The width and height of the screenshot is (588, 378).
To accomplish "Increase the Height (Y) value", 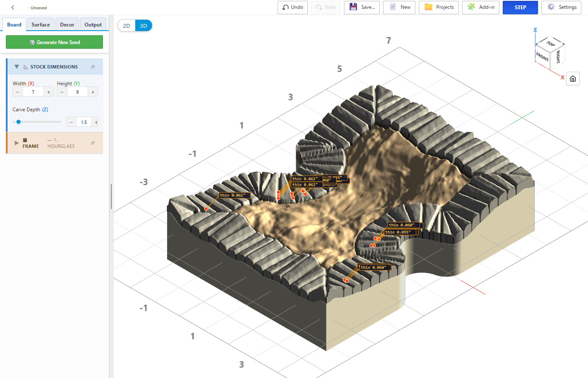I will 93,92.
